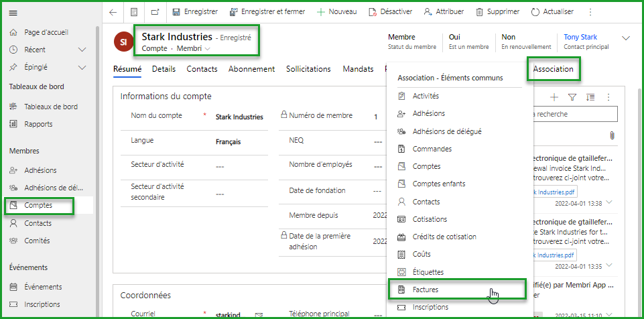The height and width of the screenshot is (319, 644).
Task: Expand the header fields chevron
Action: click(627, 38)
